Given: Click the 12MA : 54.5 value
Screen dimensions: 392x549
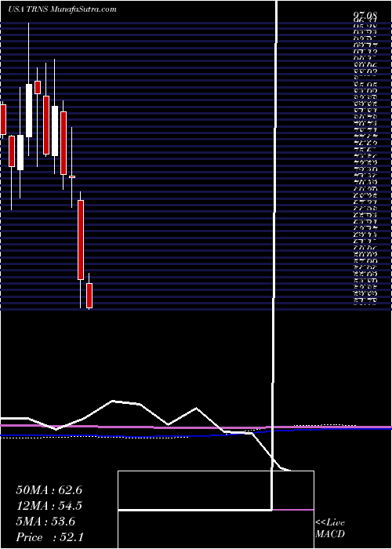Looking at the screenshot, I should pyautogui.click(x=49, y=506).
